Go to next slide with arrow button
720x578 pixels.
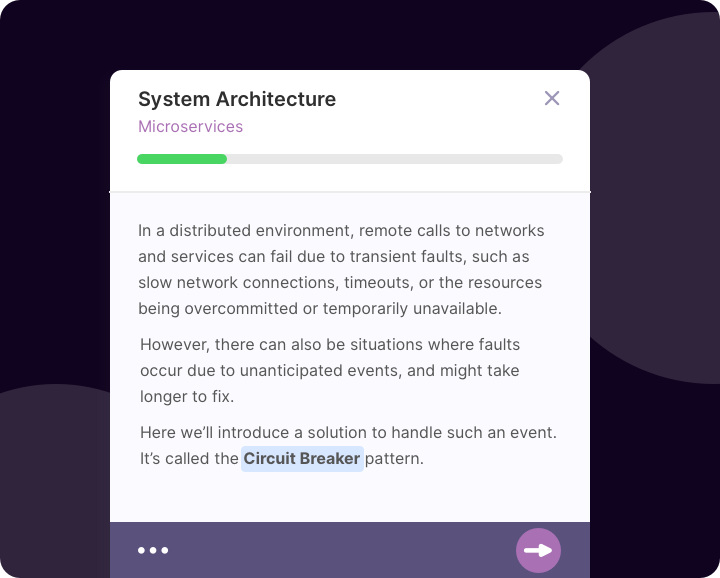pyautogui.click(x=538, y=550)
